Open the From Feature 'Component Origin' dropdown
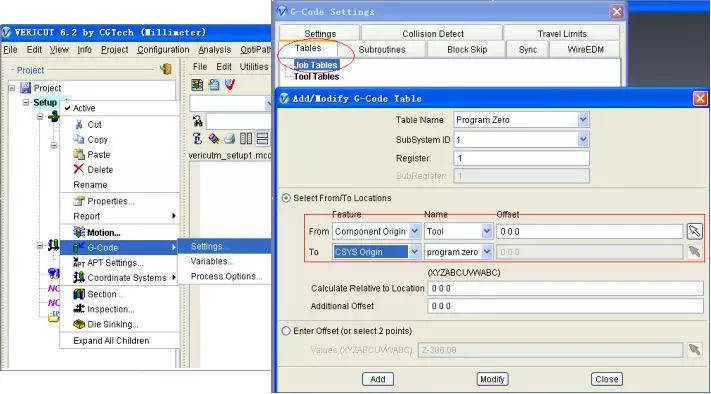The width and height of the screenshot is (711, 394). click(414, 231)
